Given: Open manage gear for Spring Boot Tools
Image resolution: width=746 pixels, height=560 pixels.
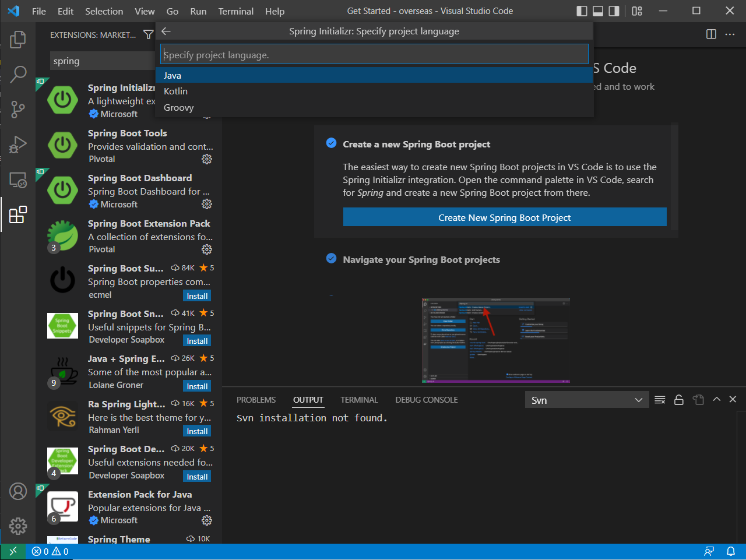Looking at the screenshot, I should (207, 159).
